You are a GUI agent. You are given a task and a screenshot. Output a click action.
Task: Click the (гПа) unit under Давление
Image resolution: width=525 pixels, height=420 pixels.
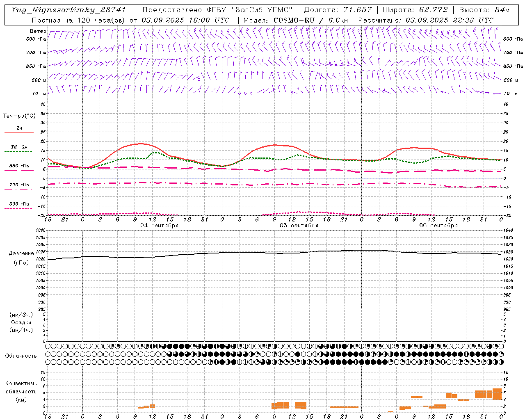(21, 262)
